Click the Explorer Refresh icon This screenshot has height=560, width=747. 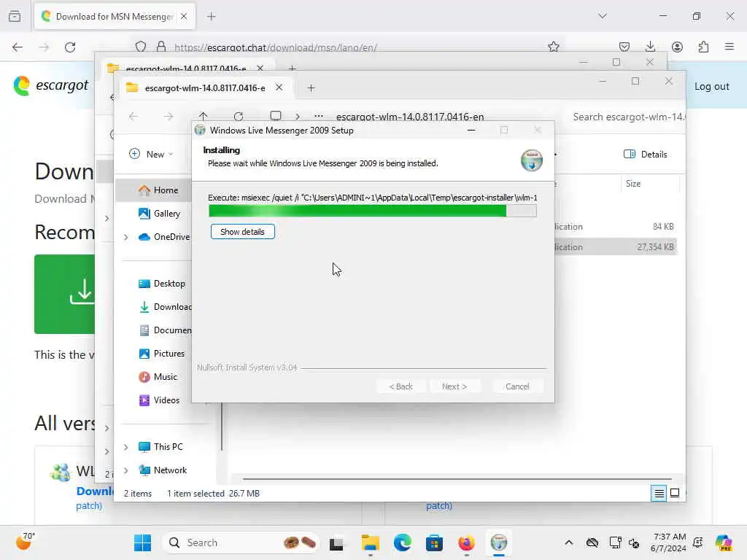(x=239, y=116)
